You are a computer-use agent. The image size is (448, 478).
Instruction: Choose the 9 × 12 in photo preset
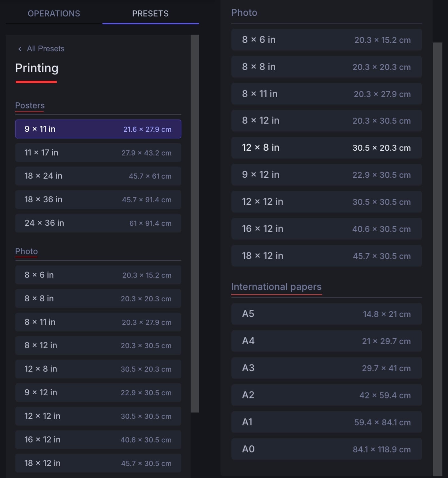[98, 393]
